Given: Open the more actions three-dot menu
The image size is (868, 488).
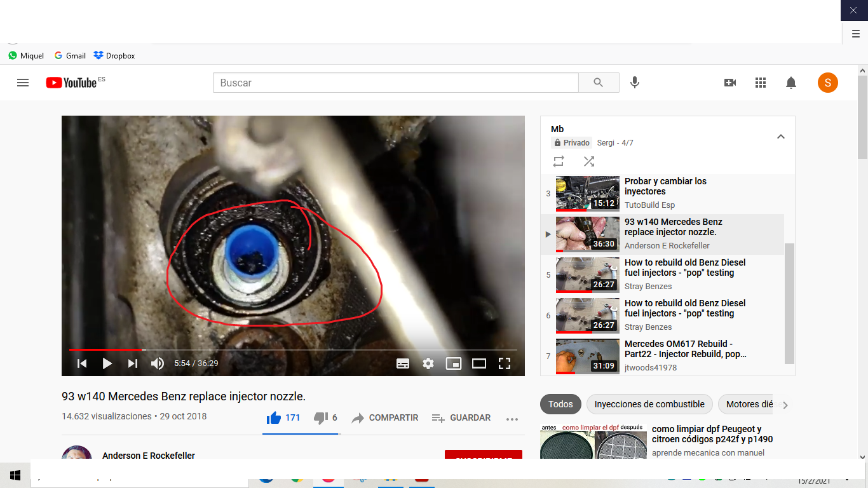Looking at the screenshot, I should [x=512, y=419].
